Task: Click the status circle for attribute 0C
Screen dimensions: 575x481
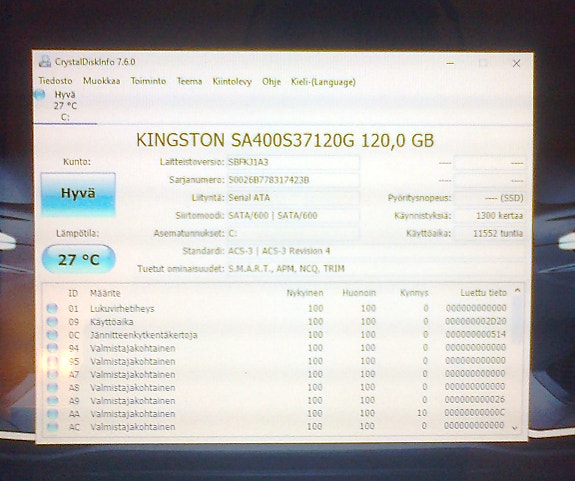Action: [x=52, y=335]
